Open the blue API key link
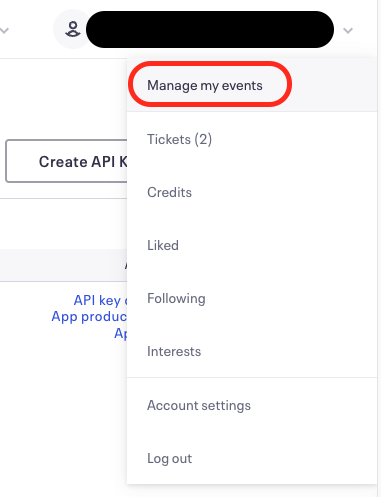This screenshot has height=497, width=381. (x=100, y=300)
